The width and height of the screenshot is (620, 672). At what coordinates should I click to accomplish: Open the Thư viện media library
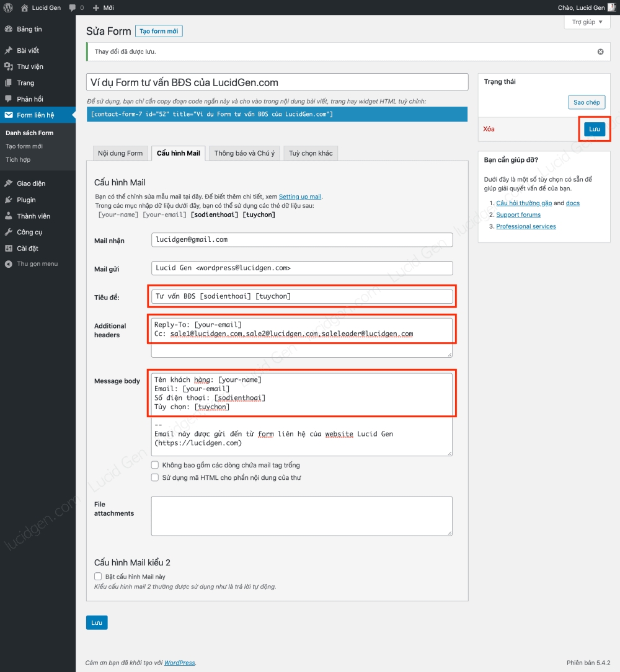(30, 66)
